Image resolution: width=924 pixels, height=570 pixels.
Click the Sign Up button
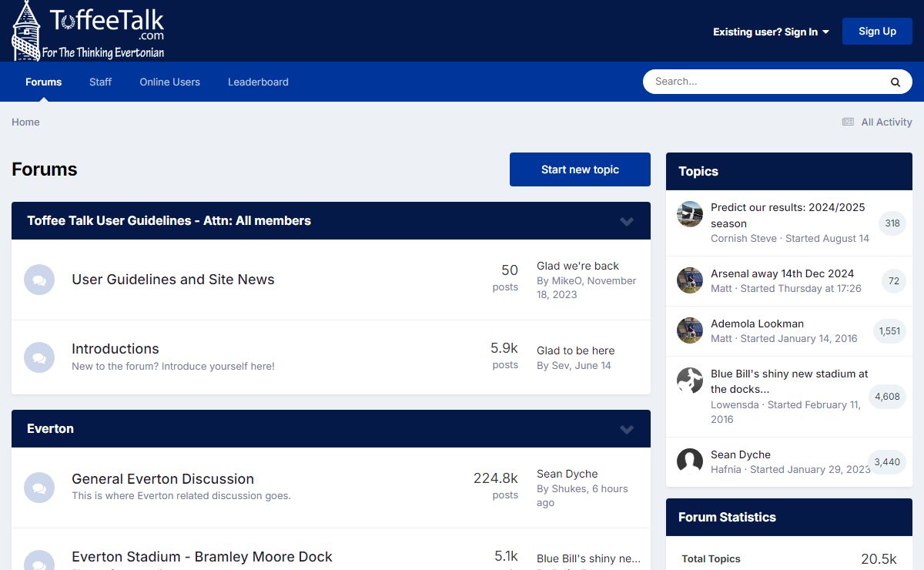click(x=877, y=32)
